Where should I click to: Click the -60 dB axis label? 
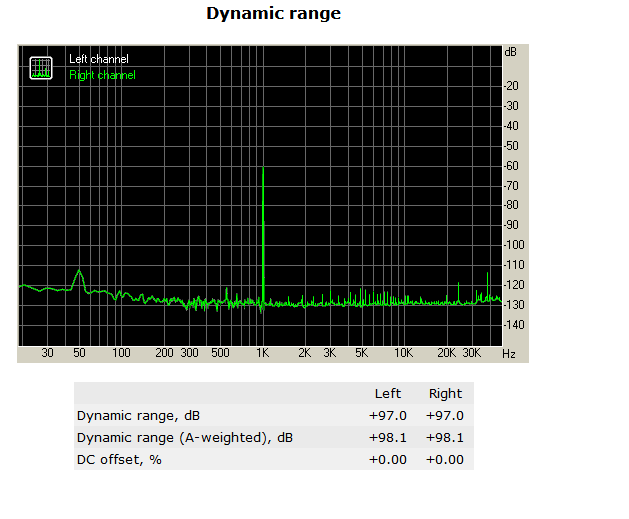[x=511, y=166]
